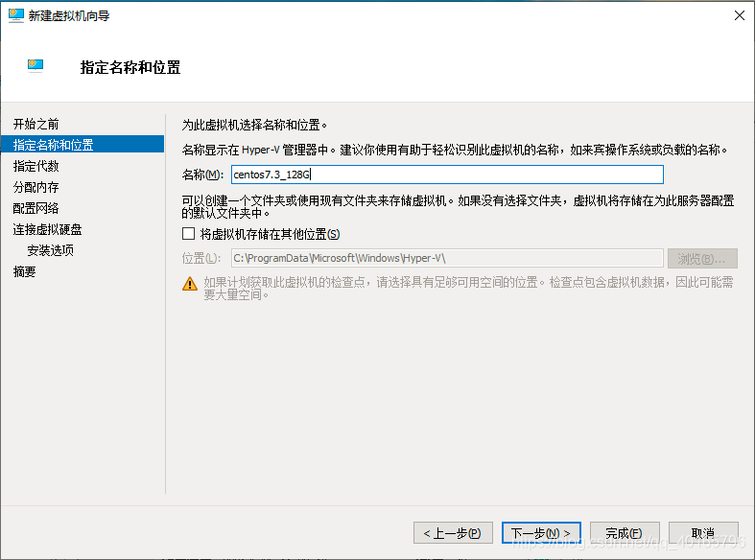The image size is (755, 560).
Task: Click the 完成(F) button
Action: point(625,532)
